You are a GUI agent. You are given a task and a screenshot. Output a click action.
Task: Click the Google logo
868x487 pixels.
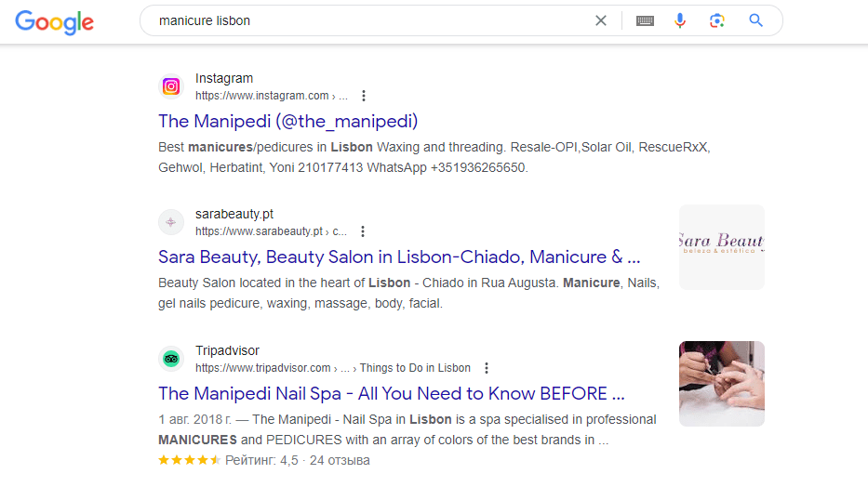coord(54,21)
